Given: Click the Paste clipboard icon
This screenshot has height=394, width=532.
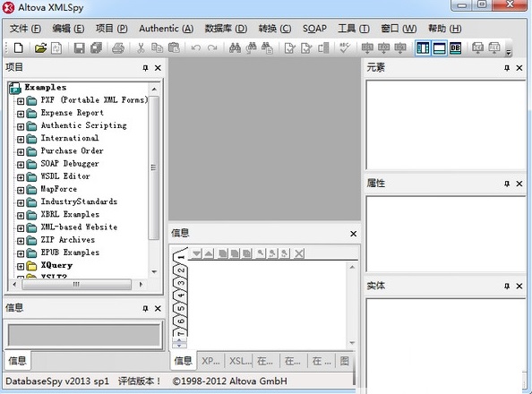Looking at the screenshot, I should coord(174,47).
